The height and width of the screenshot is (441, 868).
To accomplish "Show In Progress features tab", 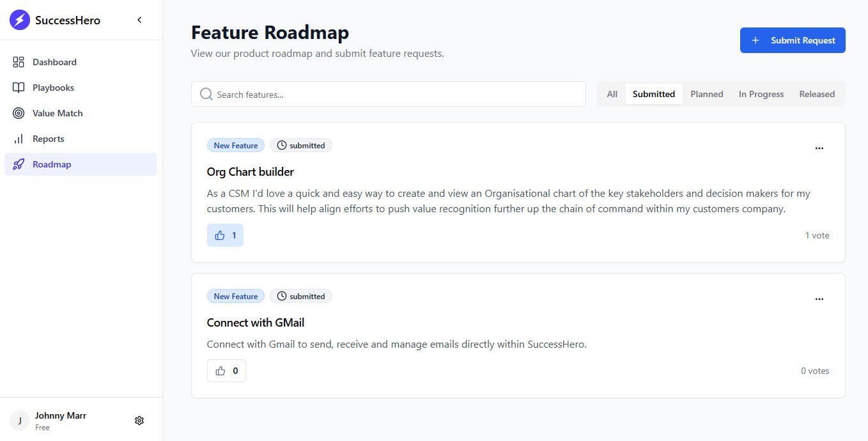I will coord(761,94).
